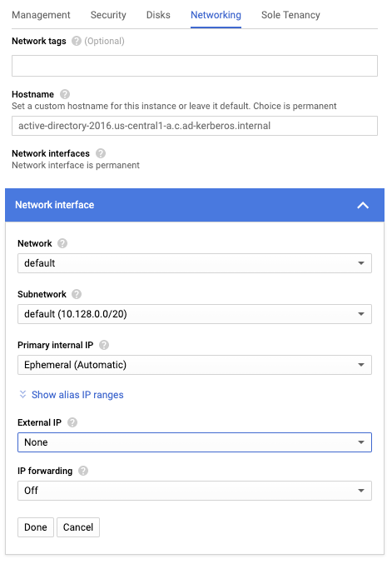The height and width of the screenshot is (564, 392).
Task: Click the Done button
Action: click(36, 527)
